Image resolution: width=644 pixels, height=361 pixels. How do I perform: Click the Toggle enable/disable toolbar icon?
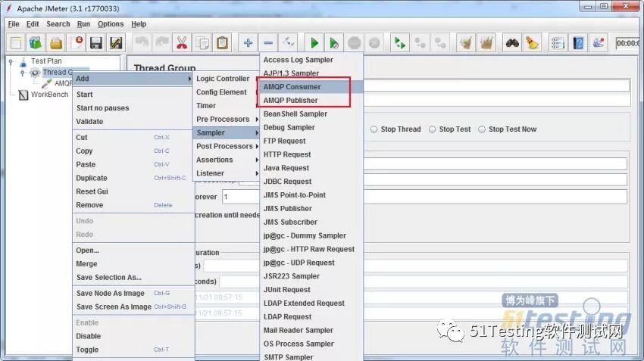click(288, 42)
